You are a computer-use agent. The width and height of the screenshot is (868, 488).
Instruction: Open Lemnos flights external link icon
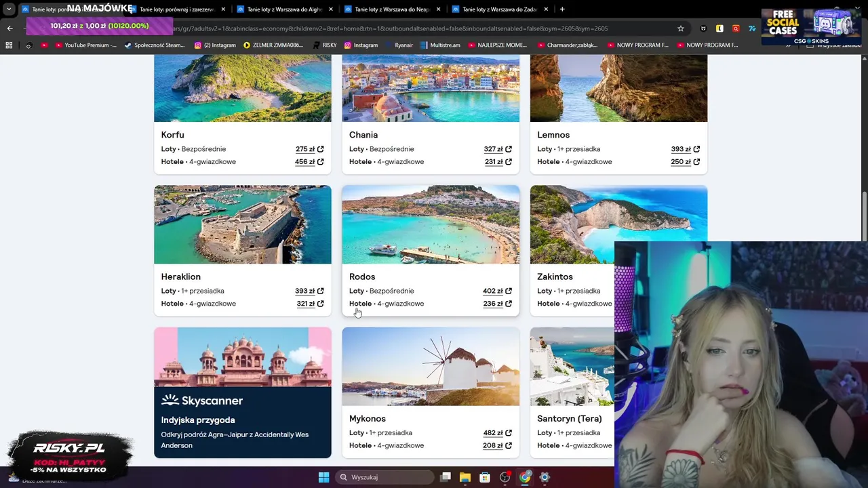(x=696, y=149)
